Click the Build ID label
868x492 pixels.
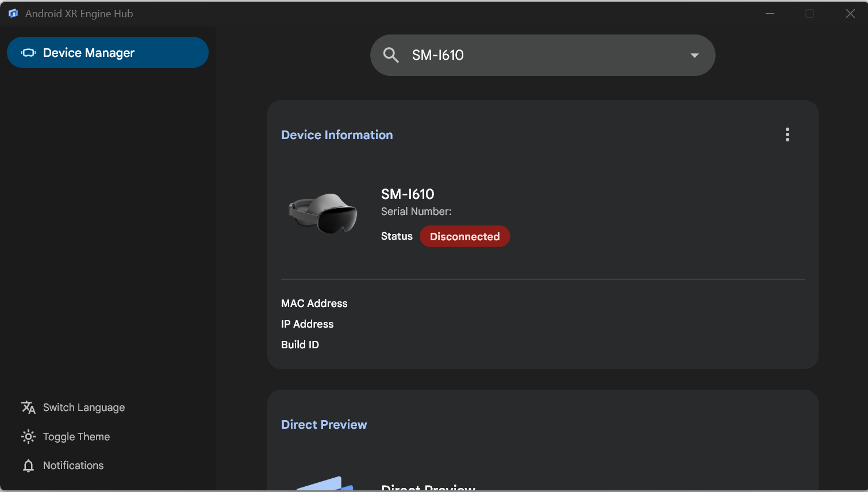tap(300, 345)
